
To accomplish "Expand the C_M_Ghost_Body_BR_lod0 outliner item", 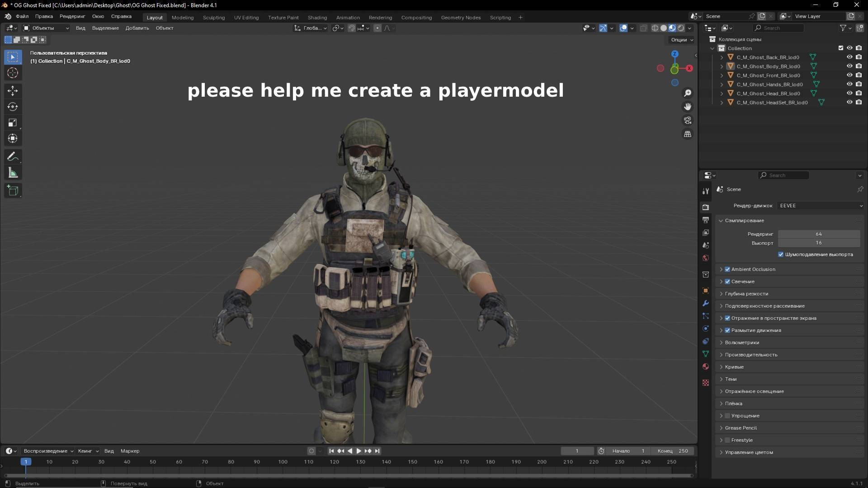I will [x=722, y=66].
